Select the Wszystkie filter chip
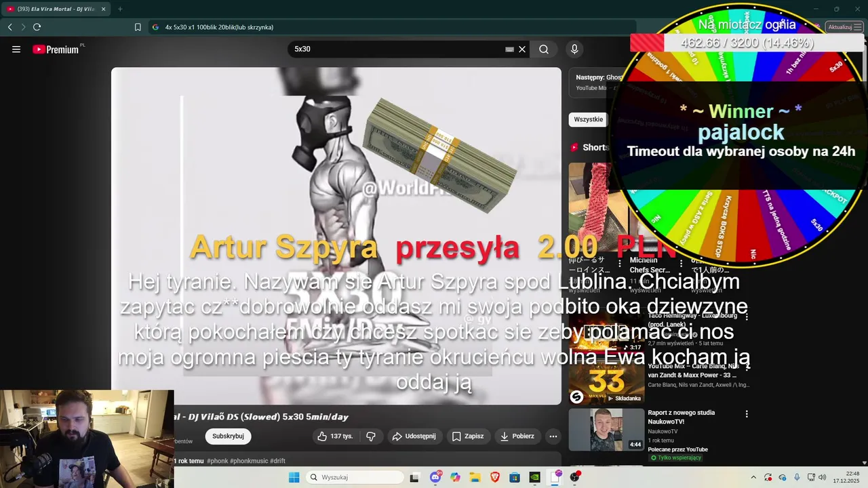 click(x=588, y=119)
